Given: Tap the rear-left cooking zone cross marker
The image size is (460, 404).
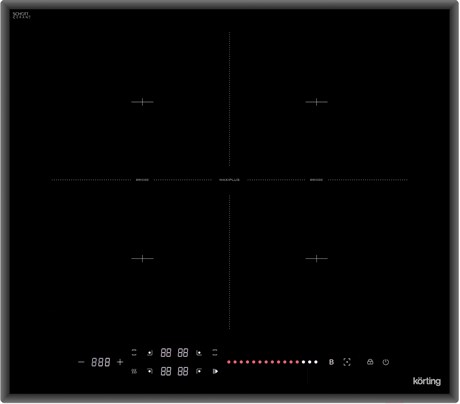Looking at the screenshot, I should click(x=142, y=102).
